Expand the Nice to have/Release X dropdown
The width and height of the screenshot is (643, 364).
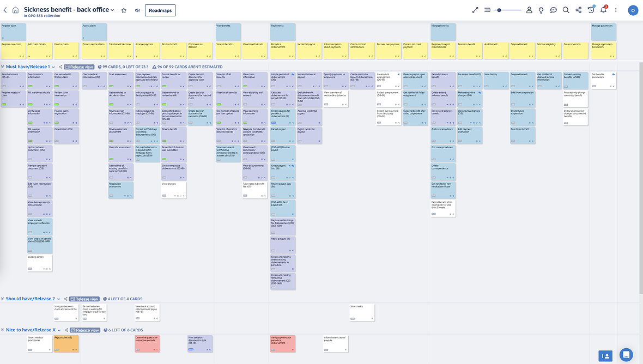coord(59,330)
